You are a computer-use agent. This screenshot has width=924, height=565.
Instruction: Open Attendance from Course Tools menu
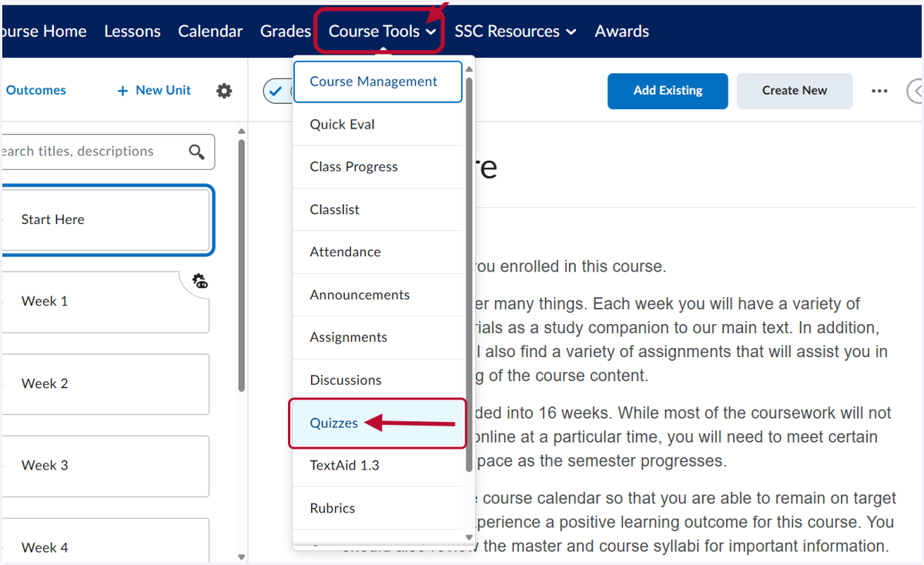(x=378, y=252)
